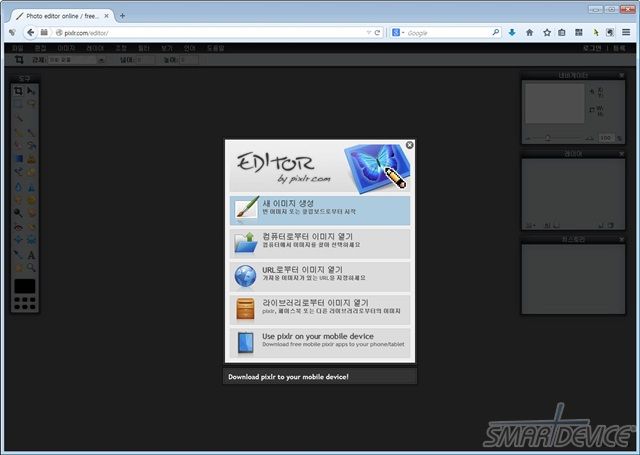Viewport: 640px width, 455px height.
Task: Select the Magic Wand tool
Action: (x=19, y=118)
